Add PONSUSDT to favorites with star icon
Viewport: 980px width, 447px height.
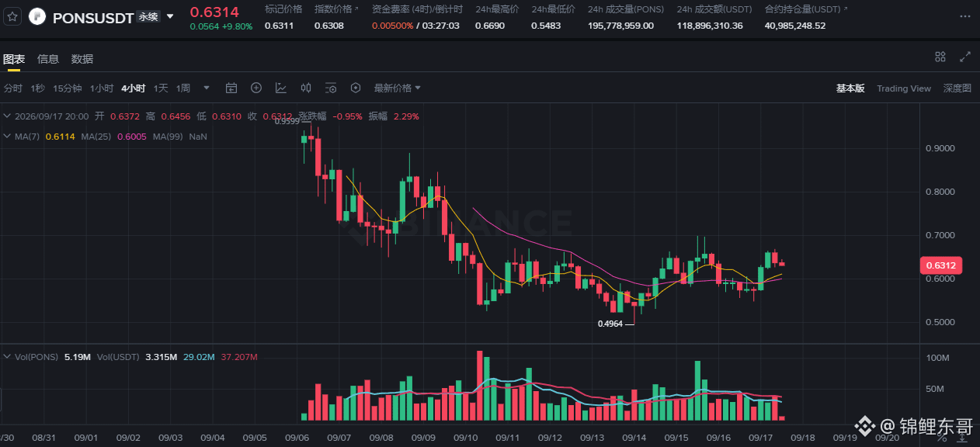[x=12, y=16]
